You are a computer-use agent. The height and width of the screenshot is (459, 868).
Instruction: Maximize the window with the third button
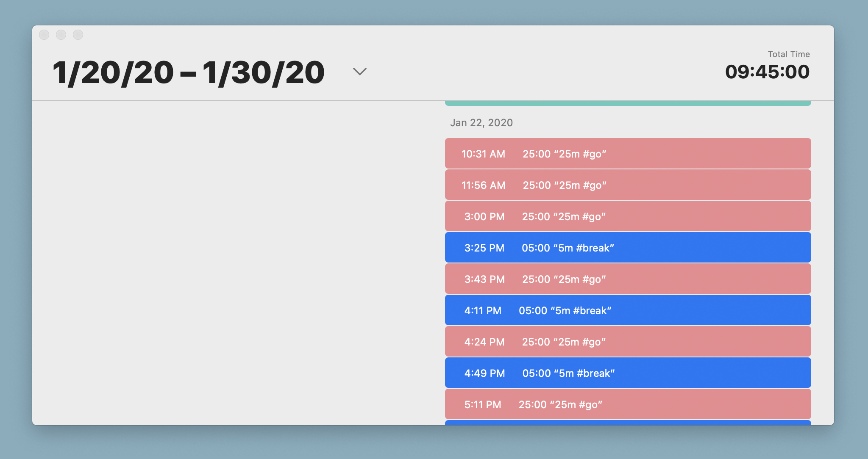tap(78, 35)
